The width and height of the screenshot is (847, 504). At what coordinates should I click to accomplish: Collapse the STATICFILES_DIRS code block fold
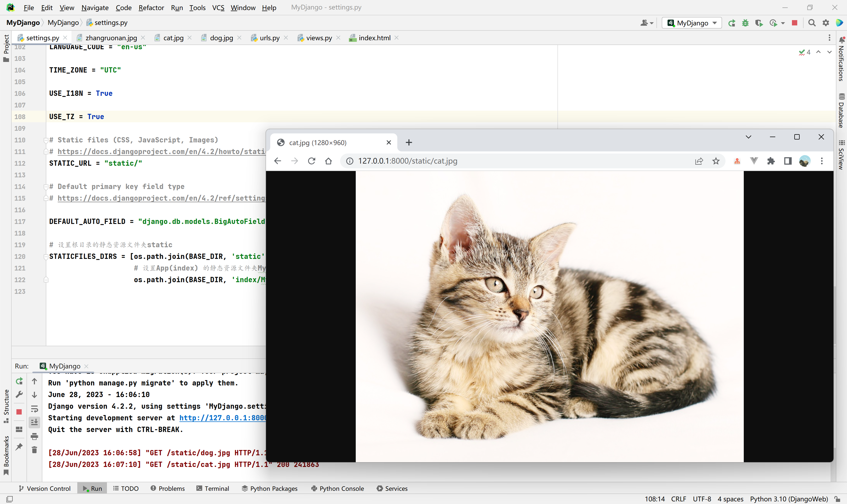coord(46,257)
